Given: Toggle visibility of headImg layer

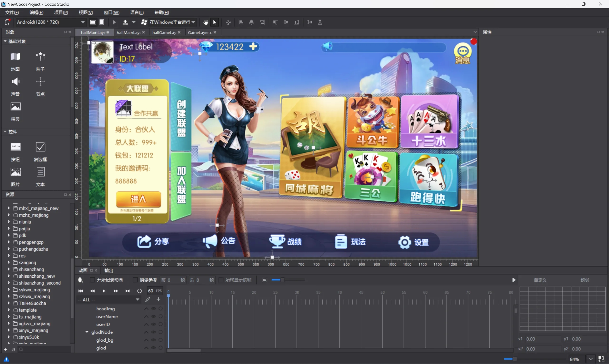Looking at the screenshot, I should tap(153, 309).
